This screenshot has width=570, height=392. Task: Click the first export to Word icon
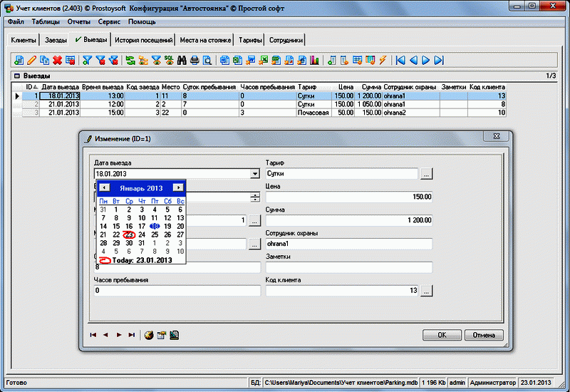click(x=224, y=61)
